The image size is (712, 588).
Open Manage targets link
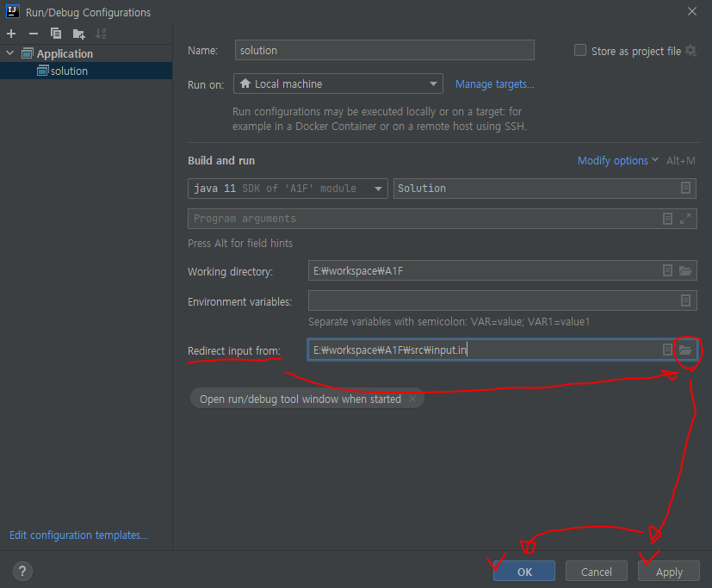click(494, 84)
